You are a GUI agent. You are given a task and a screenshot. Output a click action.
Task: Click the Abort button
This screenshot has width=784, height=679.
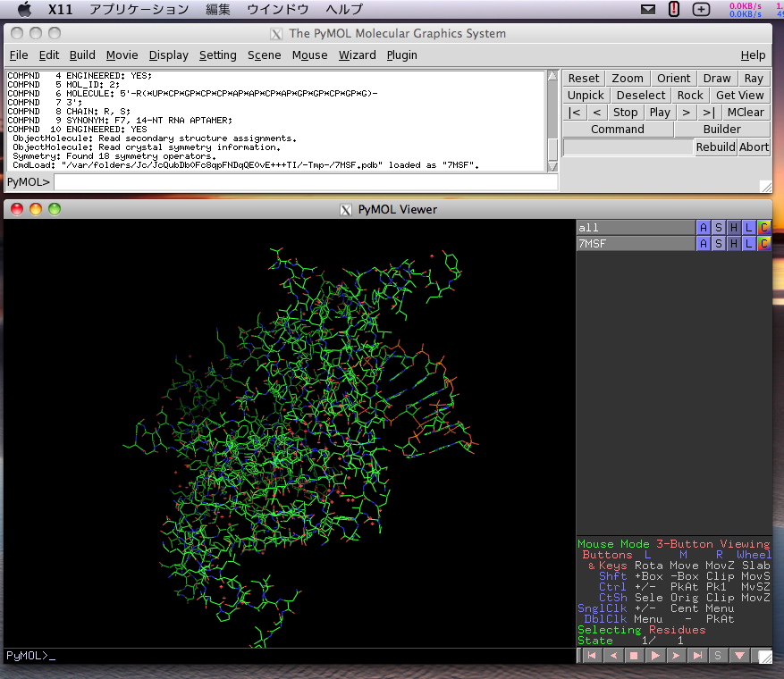tap(754, 147)
